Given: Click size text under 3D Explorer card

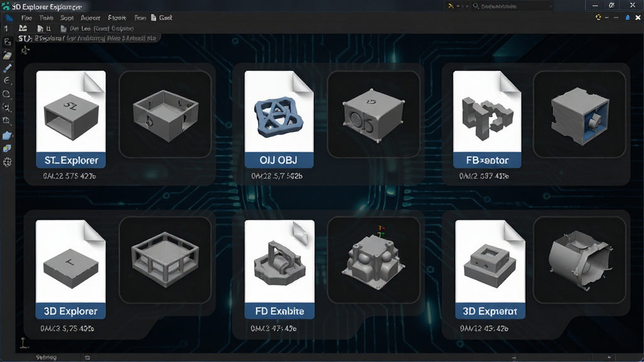Looking at the screenshot, I should (67, 328).
